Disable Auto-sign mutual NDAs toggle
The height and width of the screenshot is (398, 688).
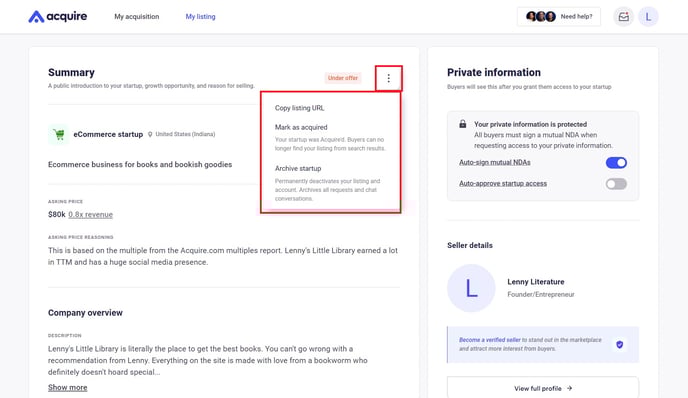tap(616, 163)
